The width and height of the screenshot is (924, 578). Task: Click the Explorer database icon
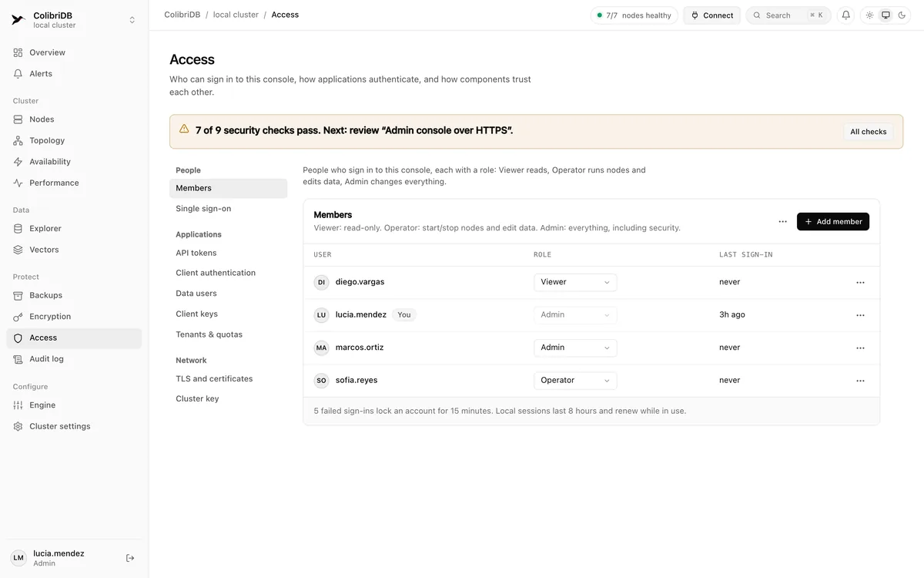[x=18, y=228]
